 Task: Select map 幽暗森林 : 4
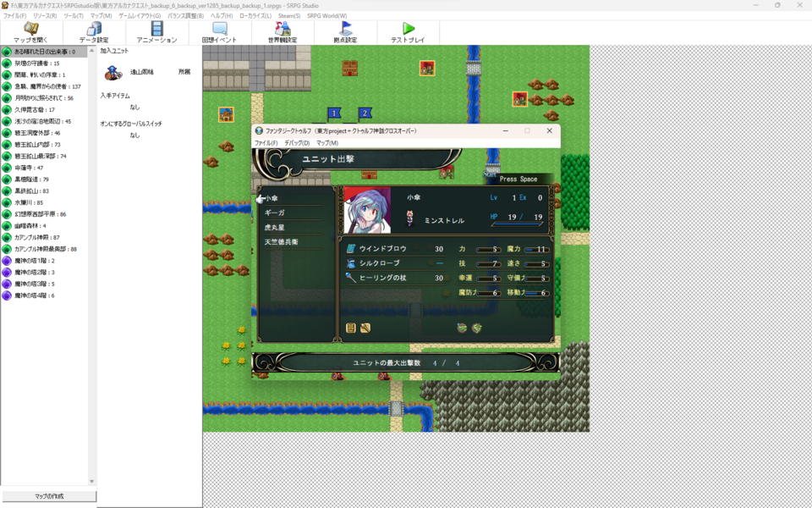click(x=44, y=226)
